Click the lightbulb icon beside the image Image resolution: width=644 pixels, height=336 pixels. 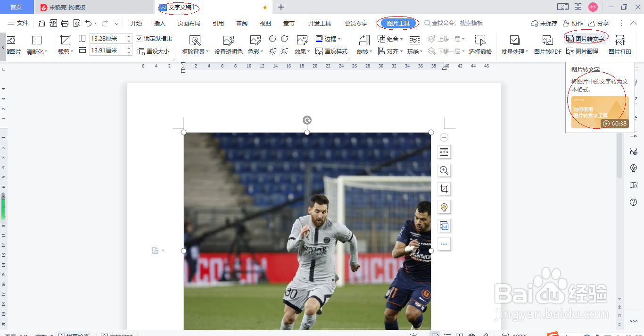(x=444, y=207)
